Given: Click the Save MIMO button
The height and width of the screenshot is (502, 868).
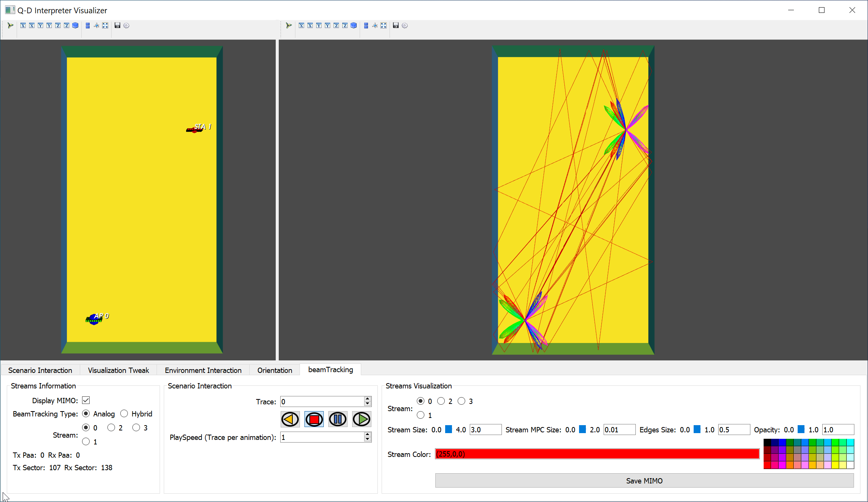Looking at the screenshot, I should (x=644, y=480).
